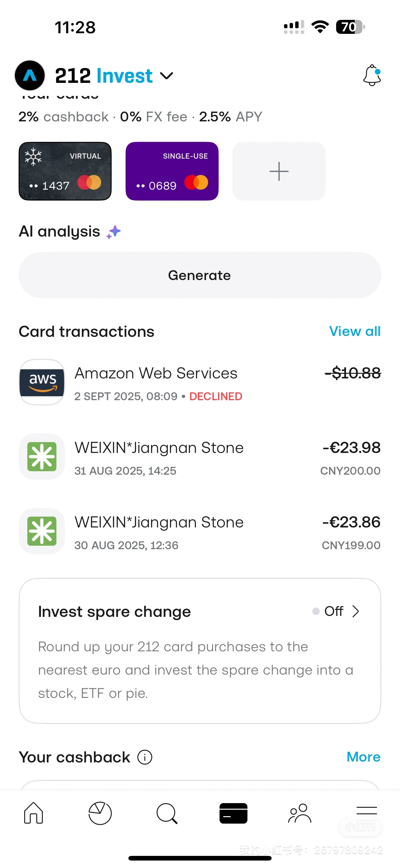400x868 pixels.
Task: Add a new card with plus tile
Action: tap(279, 171)
